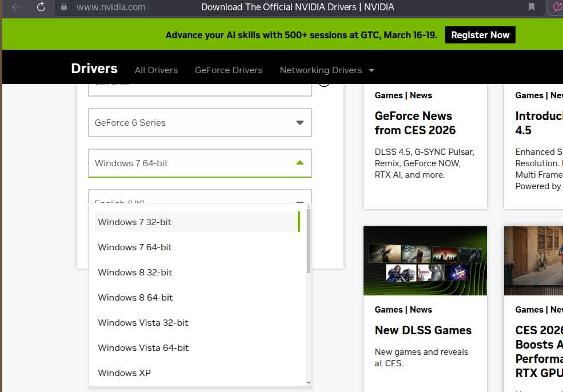Screen dimensions: 563x392
Task: Open the All Drivers tab
Action: pyautogui.click(x=156, y=70)
